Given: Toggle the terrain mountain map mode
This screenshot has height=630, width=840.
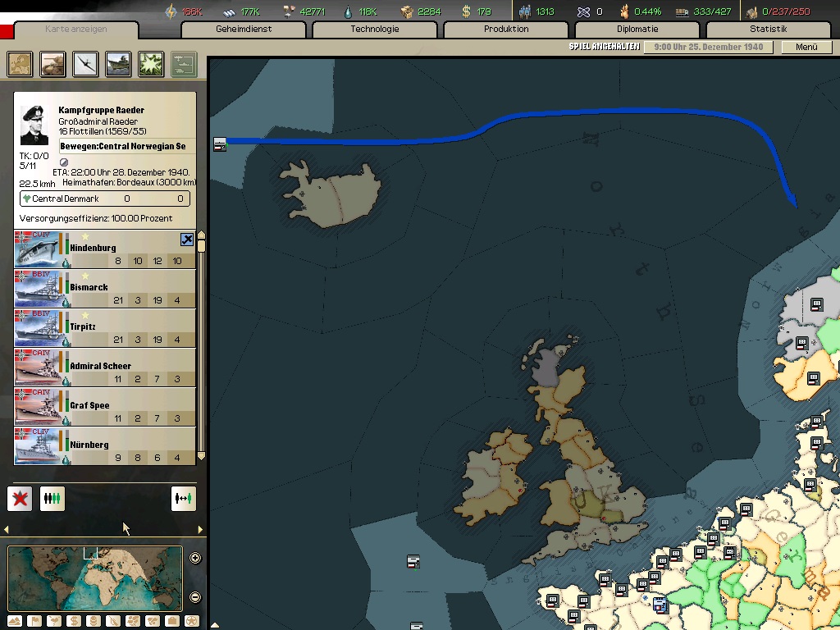Looking at the screenshot, I should tap(14, 621).
